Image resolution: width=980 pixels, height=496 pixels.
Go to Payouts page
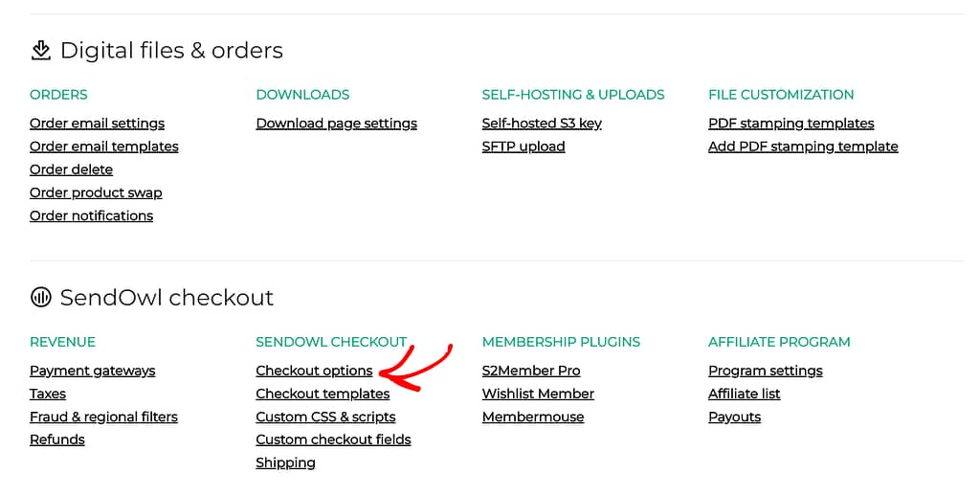(734, 417)
